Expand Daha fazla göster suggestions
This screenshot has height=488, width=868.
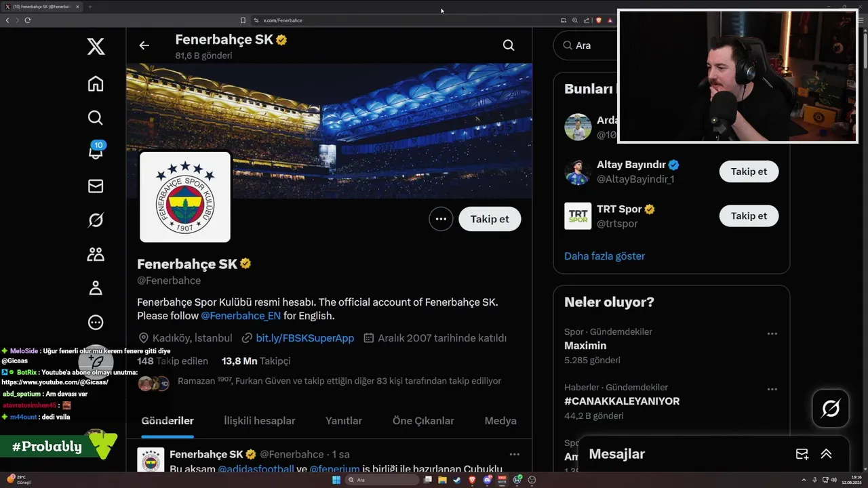point(604,256)
